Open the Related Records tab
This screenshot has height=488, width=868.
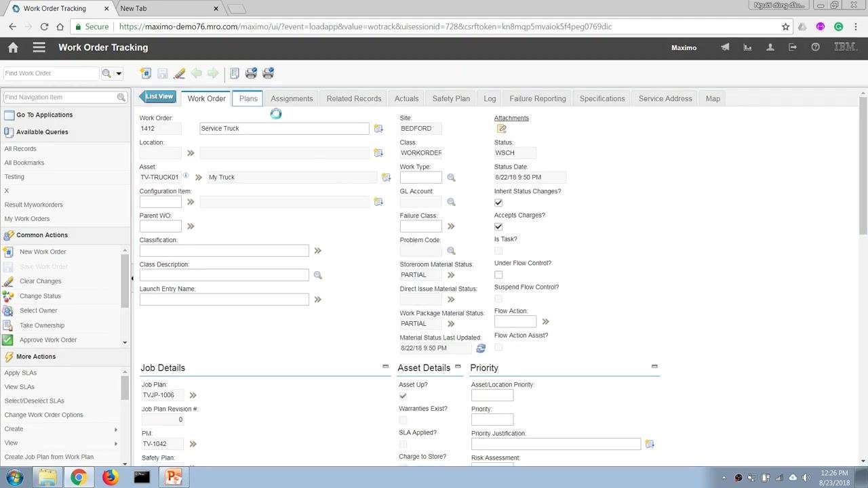pyautogui.click(x=354, y=98)
